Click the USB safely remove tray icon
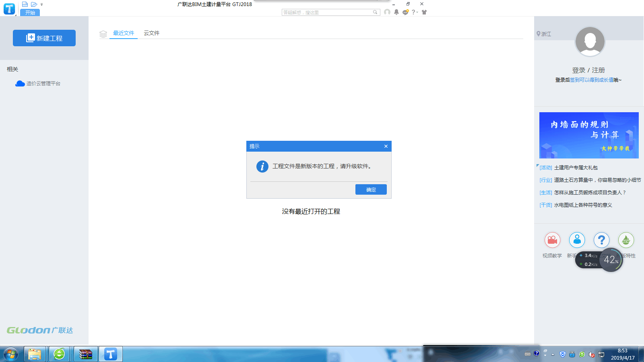 pos(572,354)
